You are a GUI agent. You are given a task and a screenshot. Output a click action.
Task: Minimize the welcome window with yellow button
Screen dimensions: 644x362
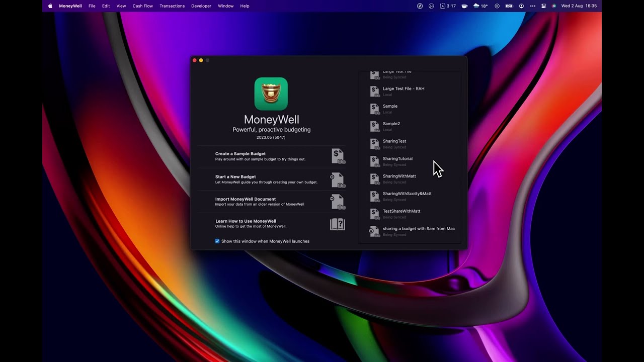[x=201, y=60]
